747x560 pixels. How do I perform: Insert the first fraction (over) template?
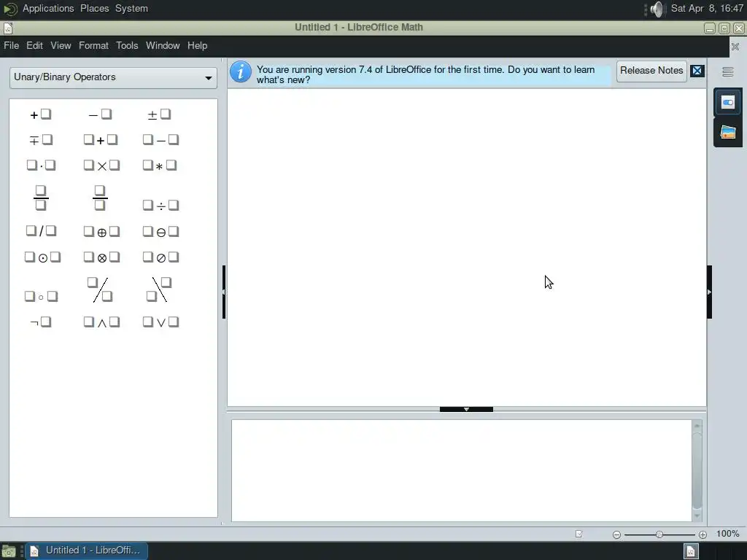click(41, 198)
